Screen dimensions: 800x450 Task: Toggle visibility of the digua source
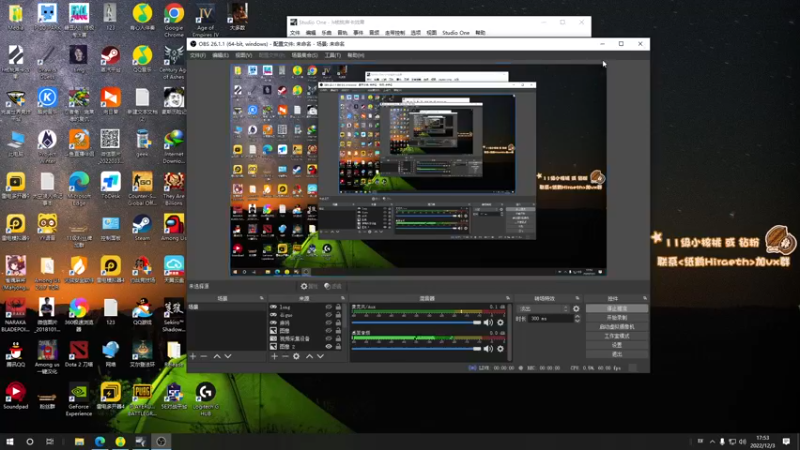329,315
